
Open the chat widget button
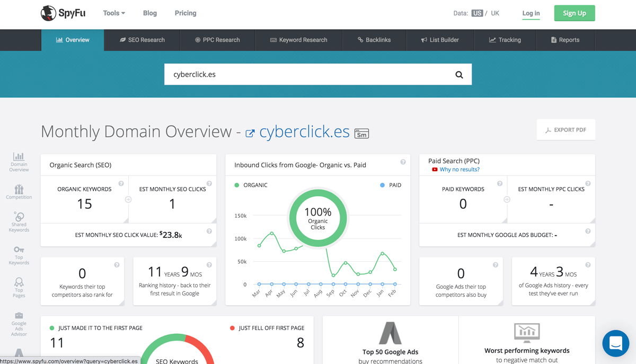pos(616,343)
